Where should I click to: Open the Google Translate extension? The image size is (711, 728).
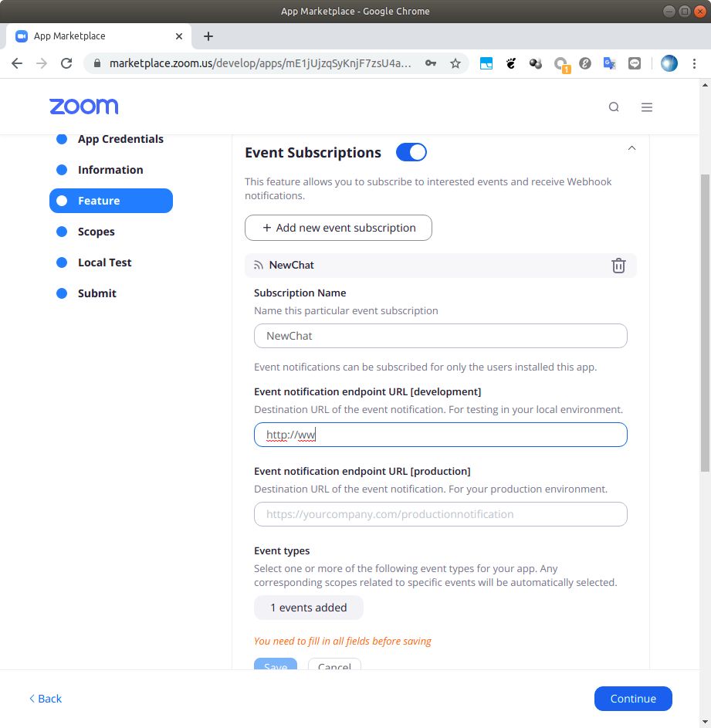[x=609, y=63]
